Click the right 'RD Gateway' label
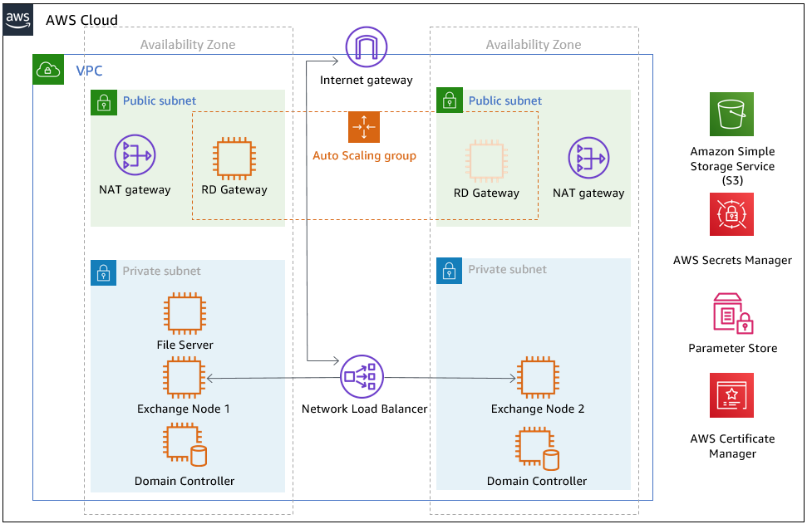 [x=486, y=193]
